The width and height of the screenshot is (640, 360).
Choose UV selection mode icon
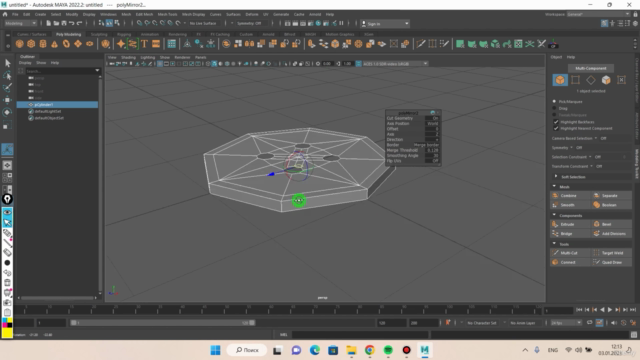tap(621, 80)
